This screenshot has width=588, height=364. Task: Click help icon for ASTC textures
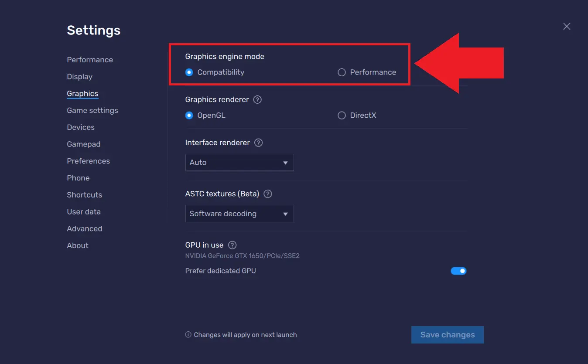click(x=268, y=194)
